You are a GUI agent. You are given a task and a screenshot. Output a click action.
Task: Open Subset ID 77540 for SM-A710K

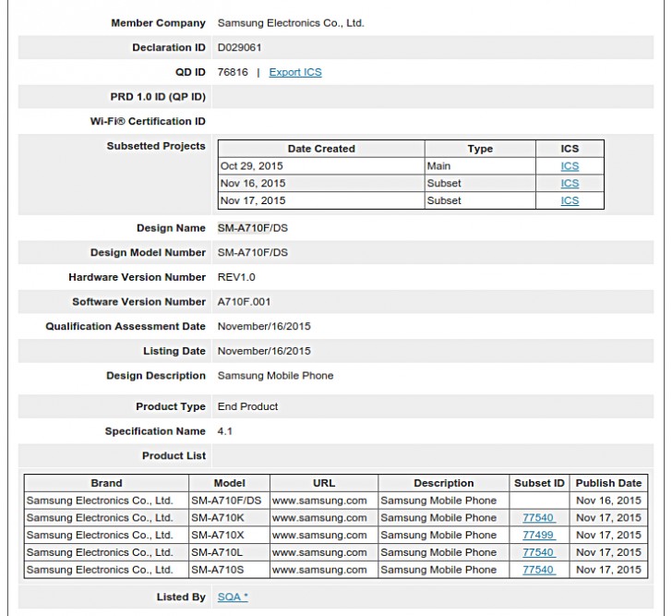click(x=539, y=518)
